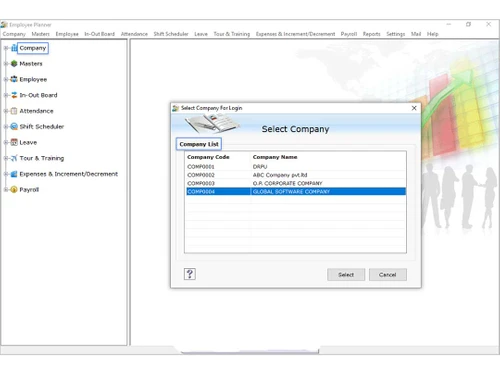Expand the Employee tree node
This screenshot has width=500, height=375.
6,79
